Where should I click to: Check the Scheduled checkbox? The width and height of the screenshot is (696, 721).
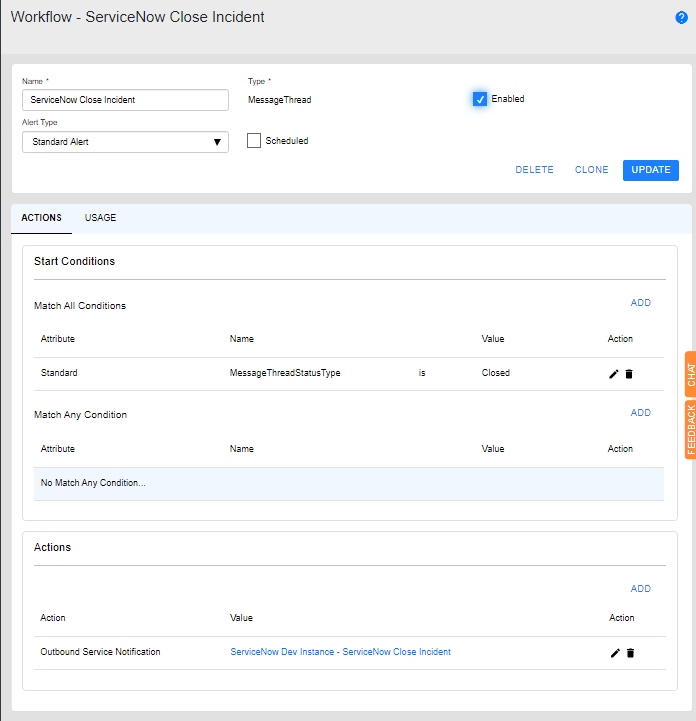click(254, 141)
